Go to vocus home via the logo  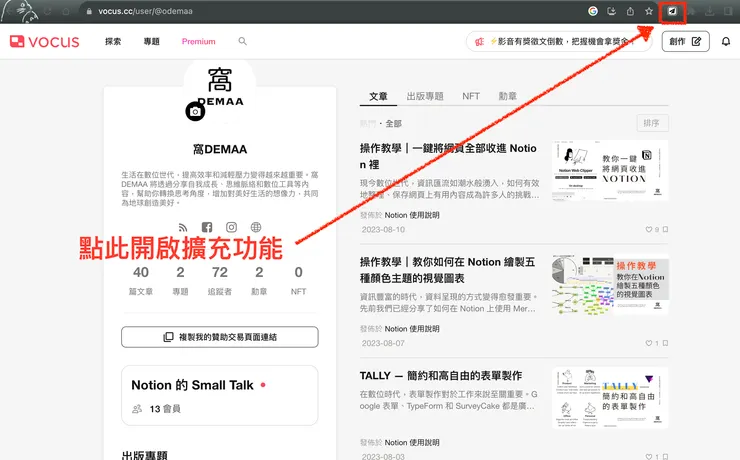pos(45,42)
